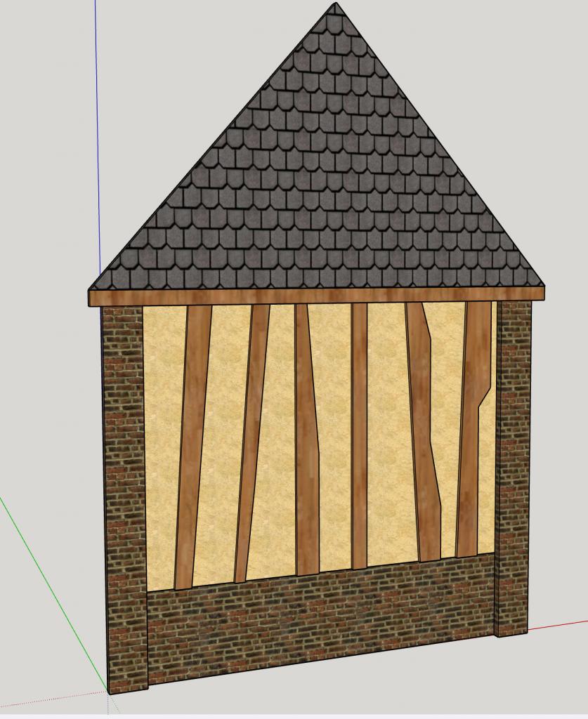Click the blue vertical axis line

coord(98,138)
